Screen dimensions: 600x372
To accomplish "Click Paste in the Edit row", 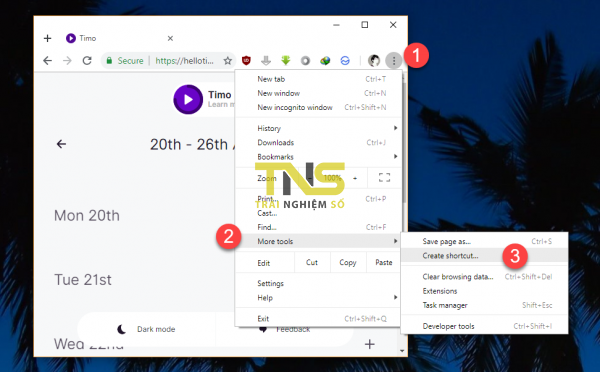I will point(384,263).
